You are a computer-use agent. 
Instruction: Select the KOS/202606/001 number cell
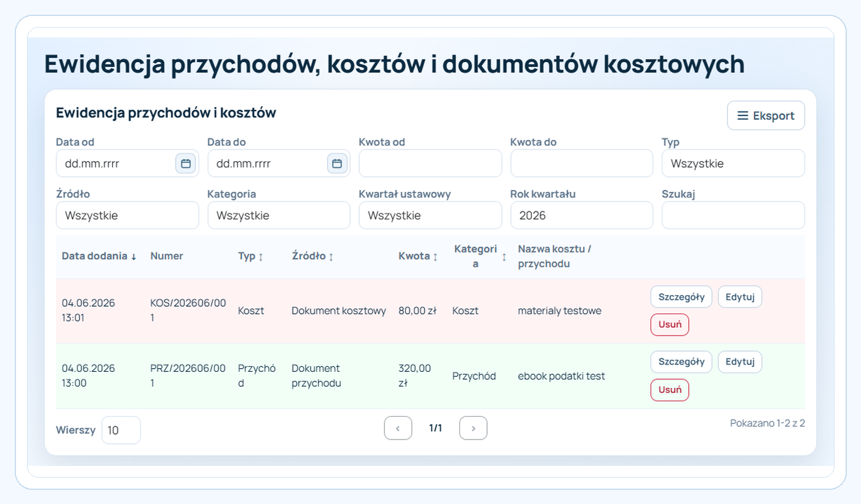pyautogui.click(x=188, y=310)
